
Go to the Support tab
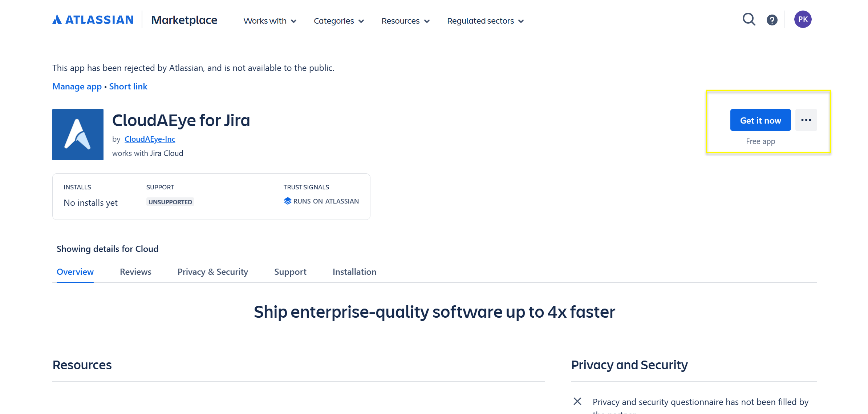point(290,272)
